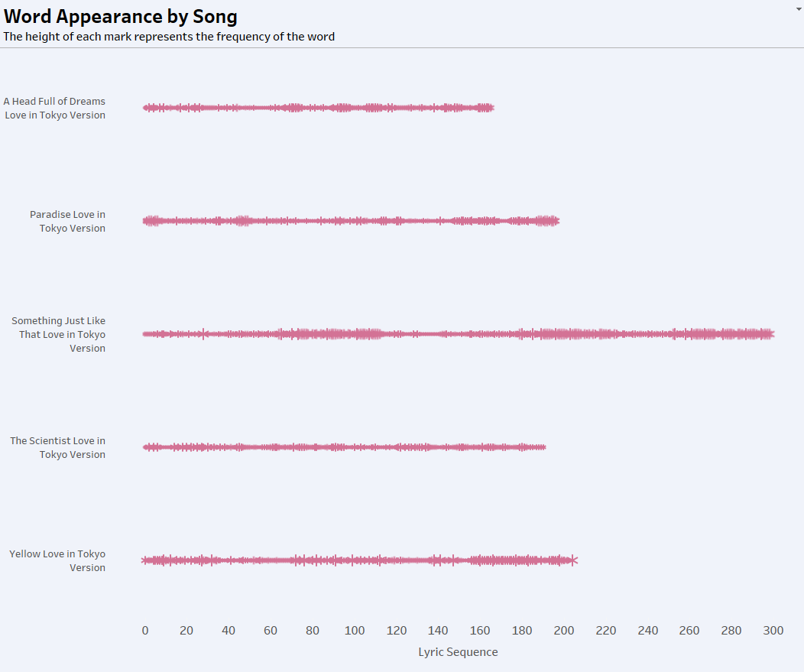Click the 200 axis tick label
This screenshot has height=672, width=804.
pyautogui.click(x=564, y=631)
